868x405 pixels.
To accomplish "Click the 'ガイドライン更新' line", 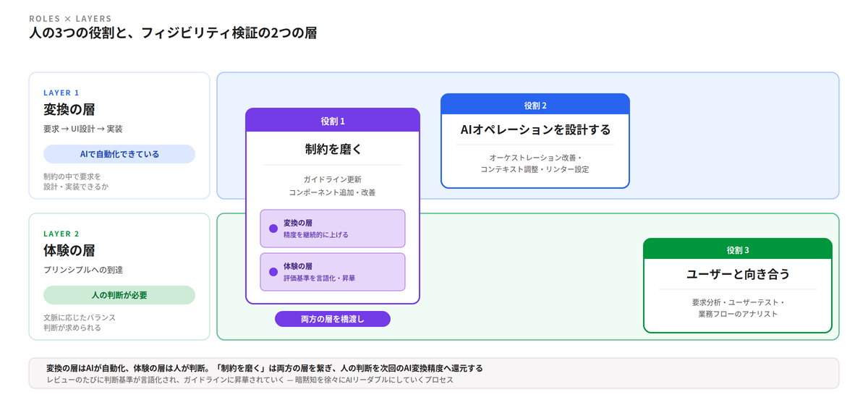I will pos(333,179).
